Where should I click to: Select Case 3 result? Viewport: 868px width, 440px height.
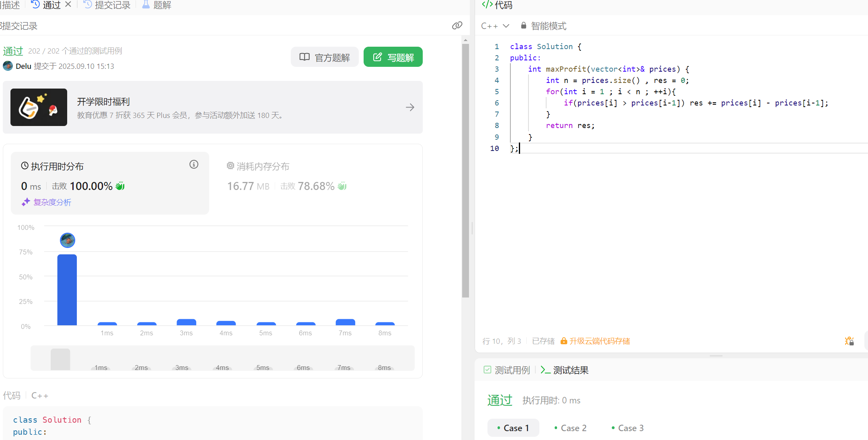(627, 428)
